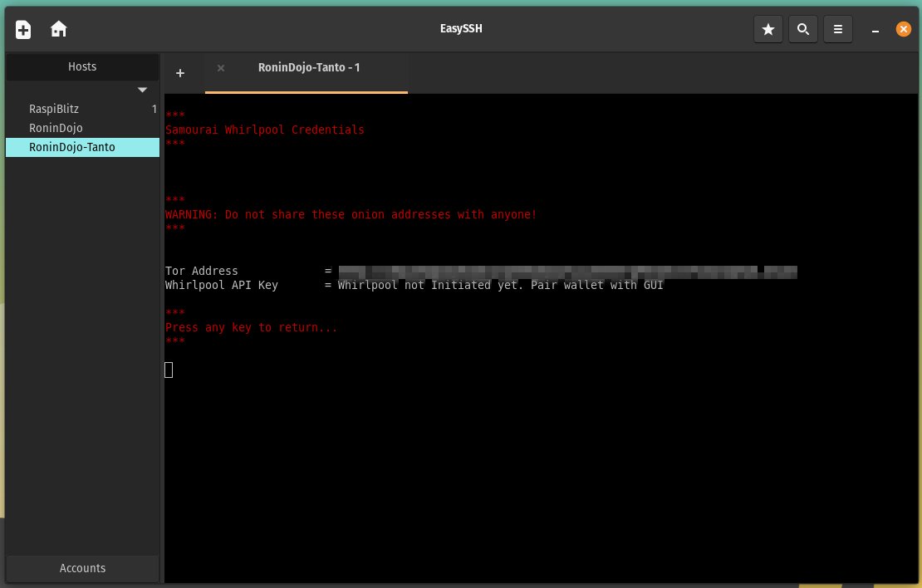This screenshot has height=588, width=922.
Task: Collapse the Hosts list with the arrow
Action: tap(142, 90)
